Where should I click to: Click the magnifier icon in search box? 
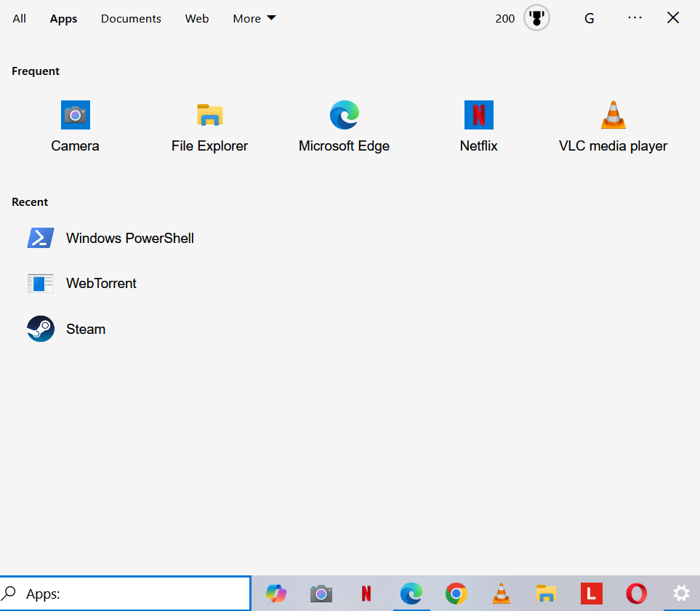(x=9, y=594)
